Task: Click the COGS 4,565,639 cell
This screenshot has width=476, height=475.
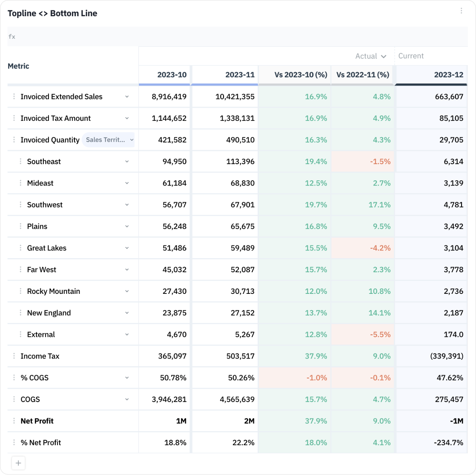Action: pyautogui.click(x=225, y=399)
